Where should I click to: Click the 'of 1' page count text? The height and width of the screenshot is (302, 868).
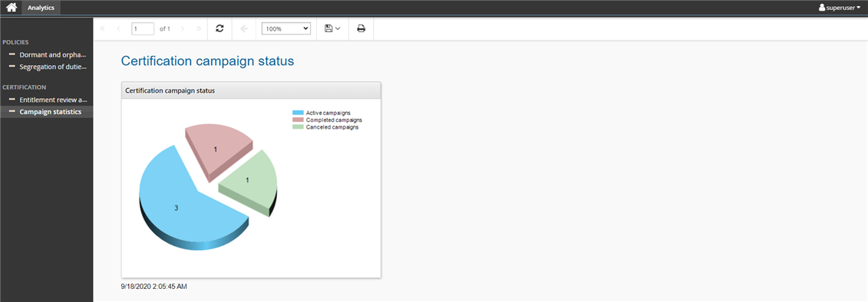[x=165, y=29]
